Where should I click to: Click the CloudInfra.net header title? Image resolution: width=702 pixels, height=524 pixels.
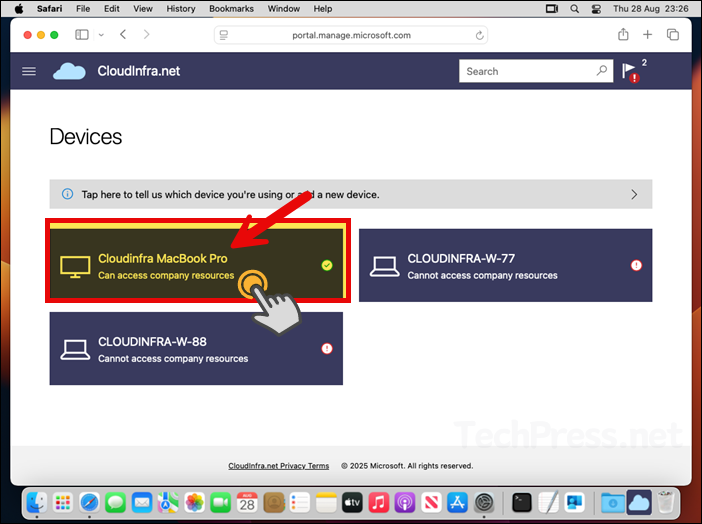(x=139, y=71)
